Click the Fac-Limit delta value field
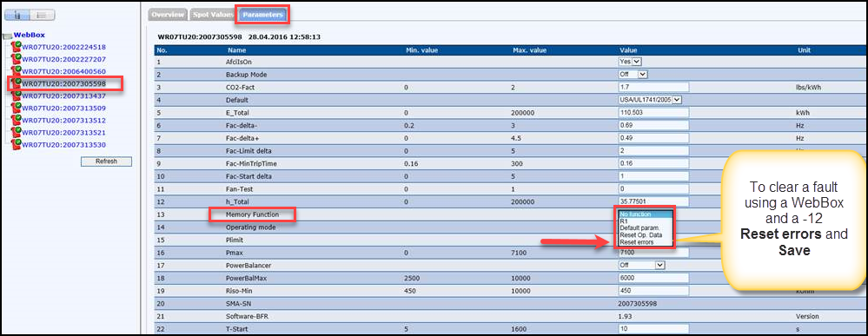The height and width of the screenshot is (336, 868). [x=653, y=150]
